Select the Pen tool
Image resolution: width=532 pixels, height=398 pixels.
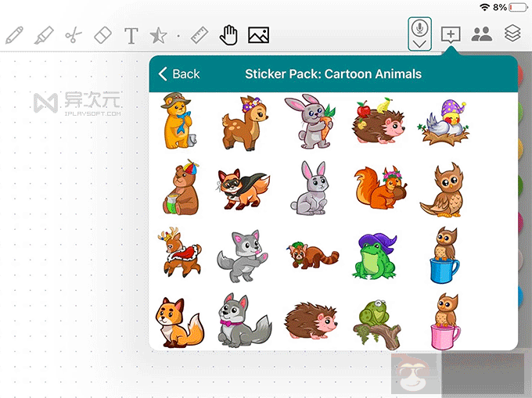point(14,35)
